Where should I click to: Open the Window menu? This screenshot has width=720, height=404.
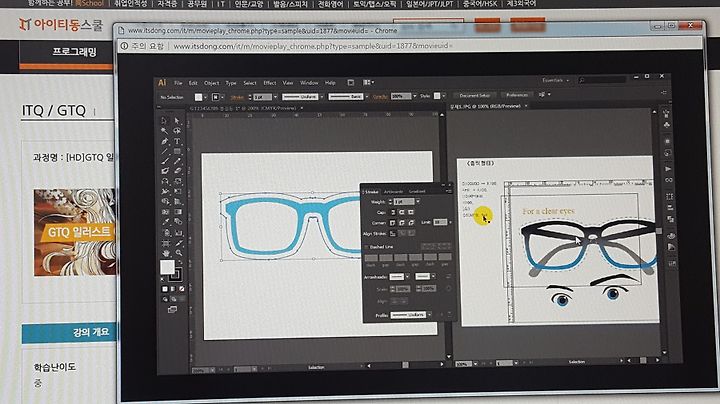(x=309, y=83)
